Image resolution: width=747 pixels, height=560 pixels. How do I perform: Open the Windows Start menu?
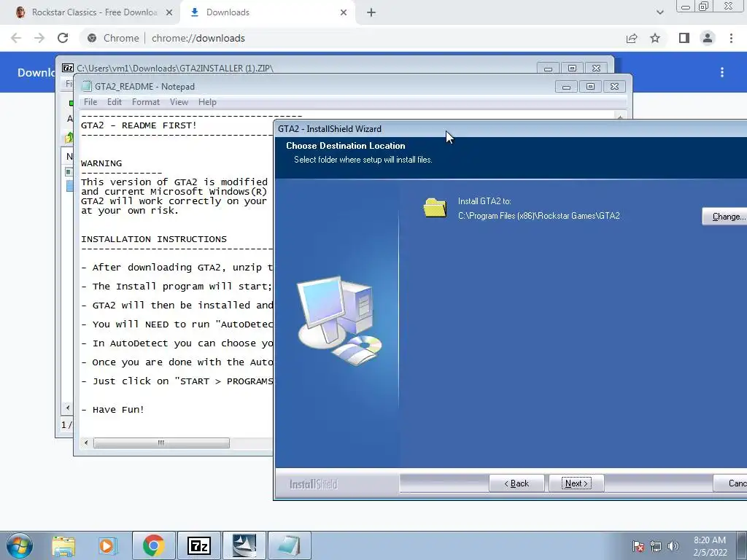tap(19, 545)
